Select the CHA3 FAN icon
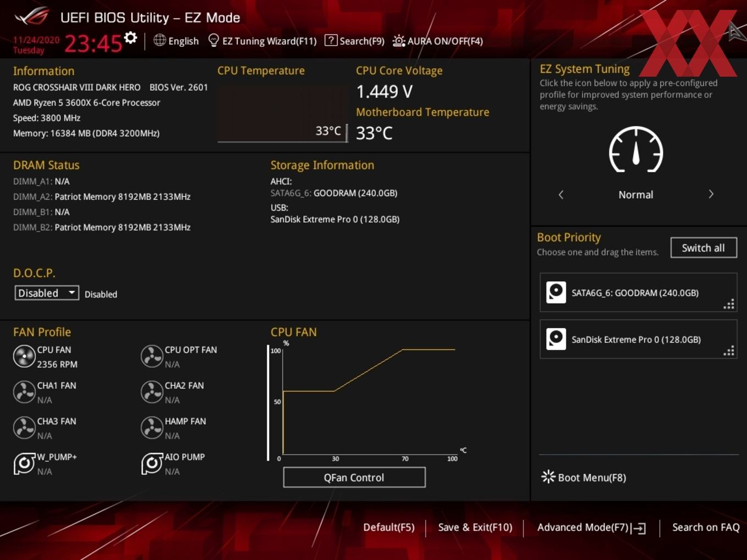 24,428
